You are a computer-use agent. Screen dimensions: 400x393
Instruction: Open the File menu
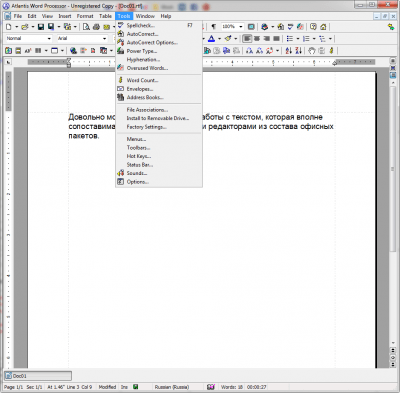[18, 16]
